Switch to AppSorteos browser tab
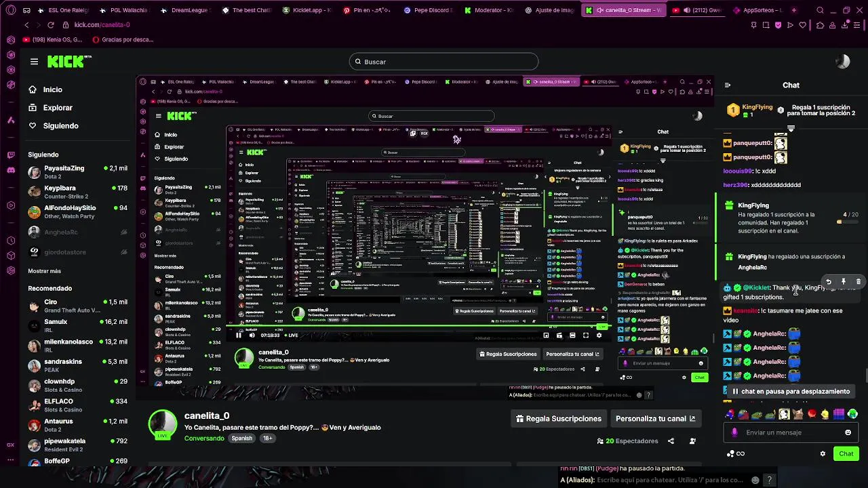This screenshot has width=868, height=488. pos(758,10)
